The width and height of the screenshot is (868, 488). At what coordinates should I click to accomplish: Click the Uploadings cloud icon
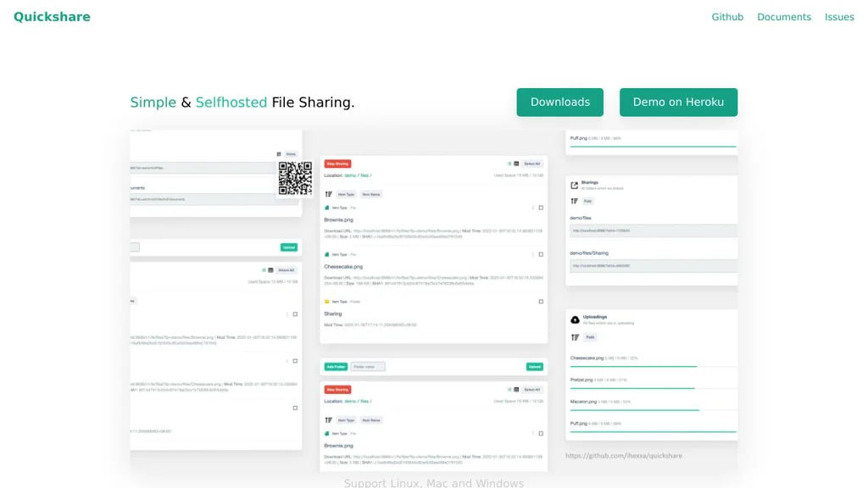point(576,319)
